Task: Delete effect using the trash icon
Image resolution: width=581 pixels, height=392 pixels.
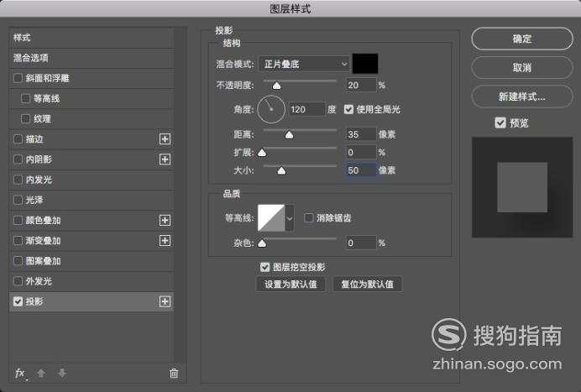Action: pos(174,373)
